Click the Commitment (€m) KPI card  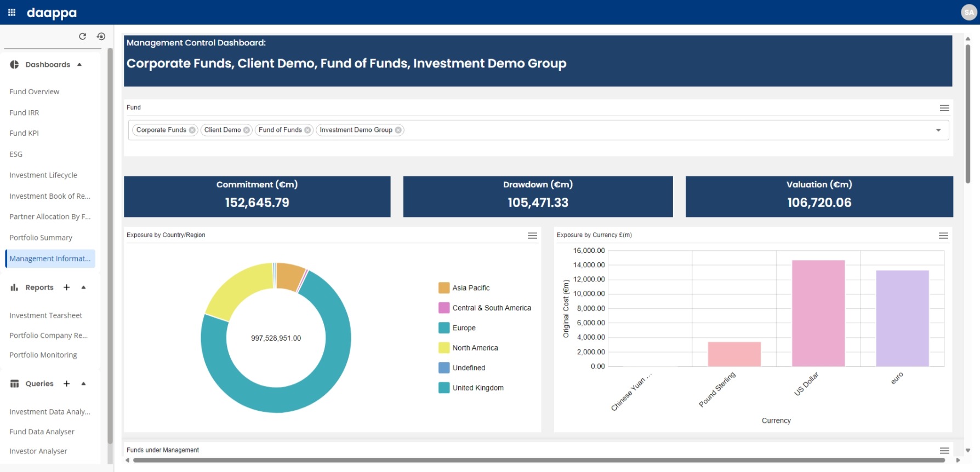257,197
